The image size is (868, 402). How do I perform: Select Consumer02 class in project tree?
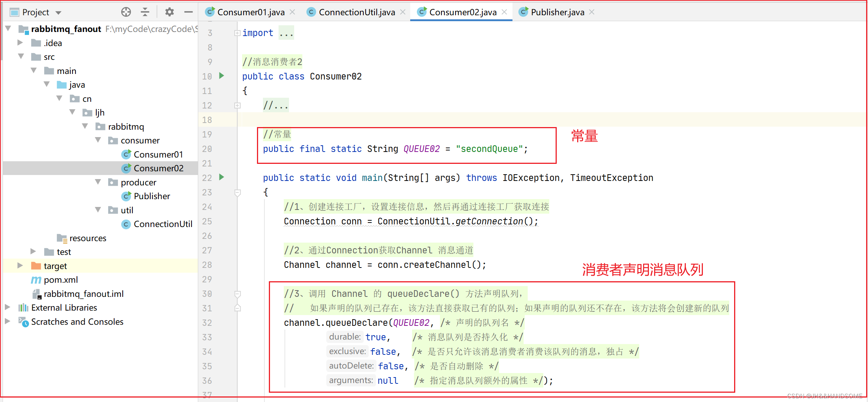tap(158, 168)
